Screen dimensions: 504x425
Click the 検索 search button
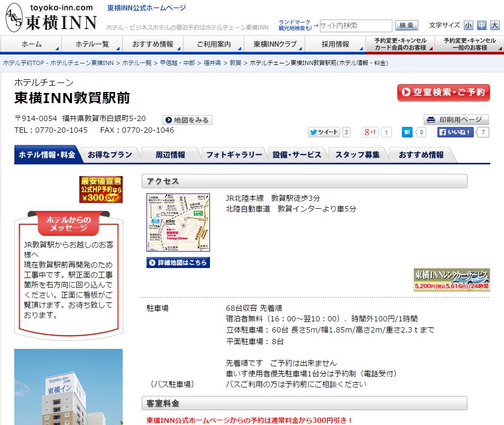(406, 25)
